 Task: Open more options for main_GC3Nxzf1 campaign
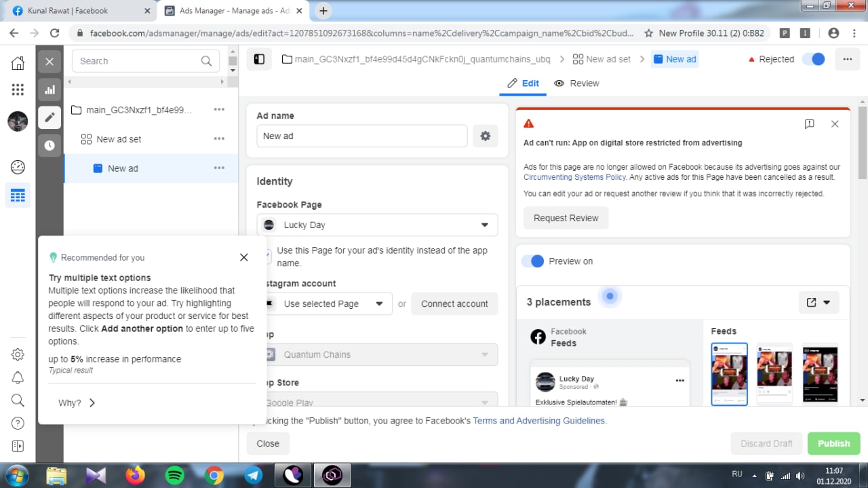[x=219, y=109]
